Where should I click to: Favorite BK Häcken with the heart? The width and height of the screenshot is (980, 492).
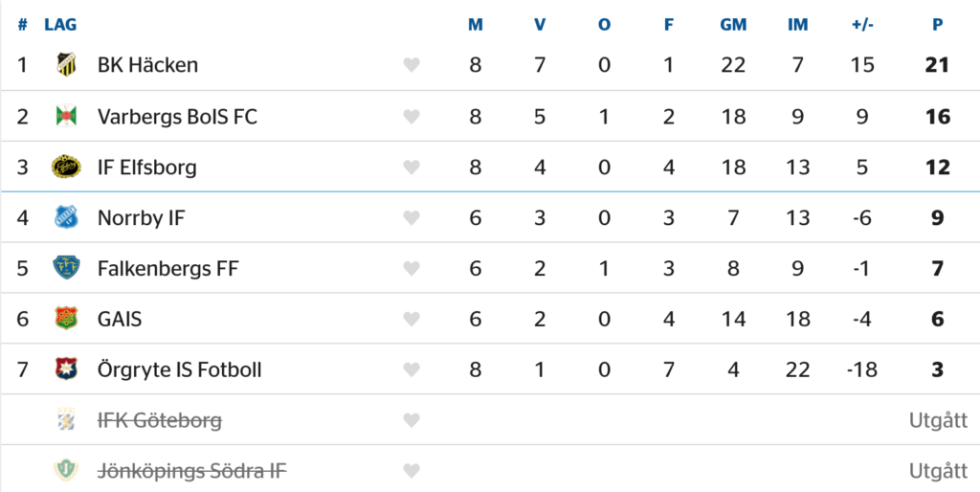point(412,65)
